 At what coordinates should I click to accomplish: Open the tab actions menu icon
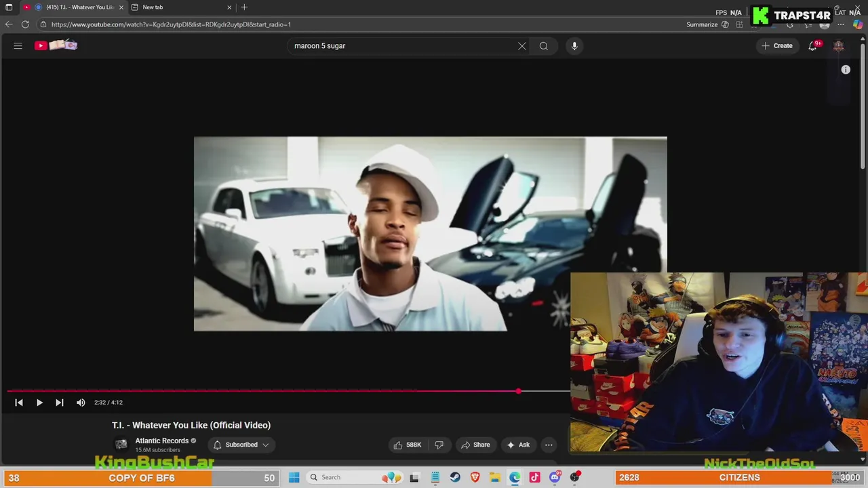[9, 7]
